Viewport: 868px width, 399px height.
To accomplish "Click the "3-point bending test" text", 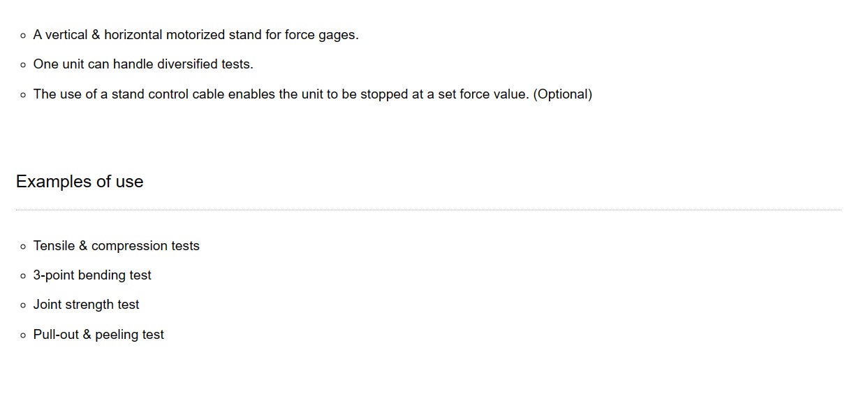I will [x=92, y=275].
